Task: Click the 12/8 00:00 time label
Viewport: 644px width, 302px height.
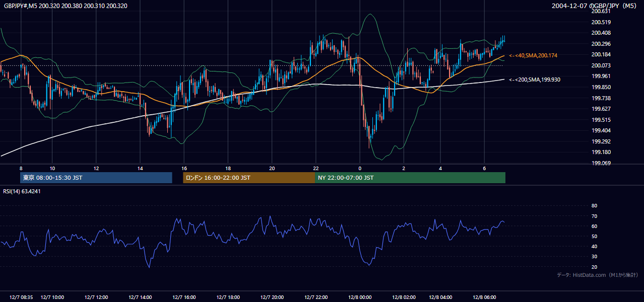Action: pos(360,297)
